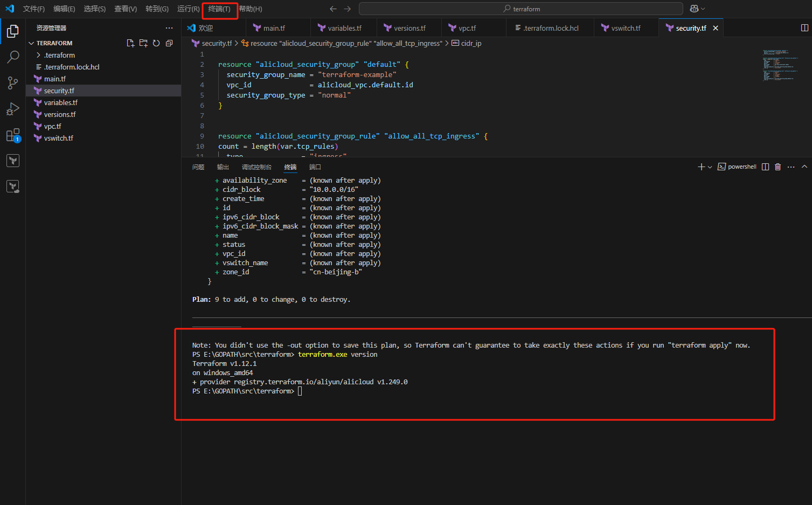Open versions.tf in file tree
Image resolution: width=812 pixels, height=505 pixels.
pos(103,114)
